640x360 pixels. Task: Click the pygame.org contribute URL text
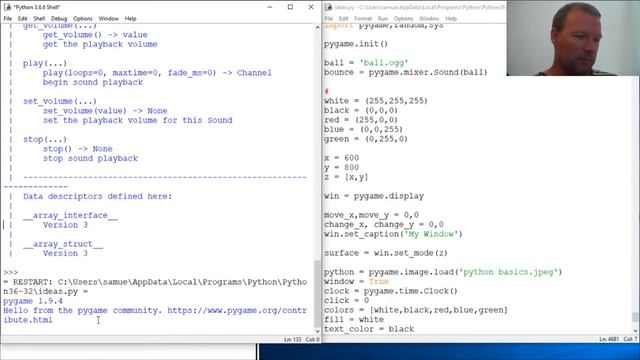point(237,311)
